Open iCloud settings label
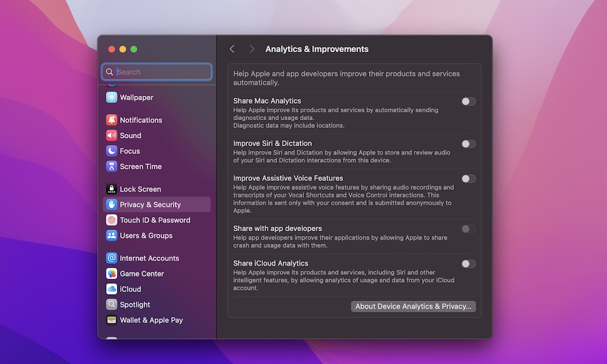The height and width of the screenshot is (364, 607). click(131, 289)
